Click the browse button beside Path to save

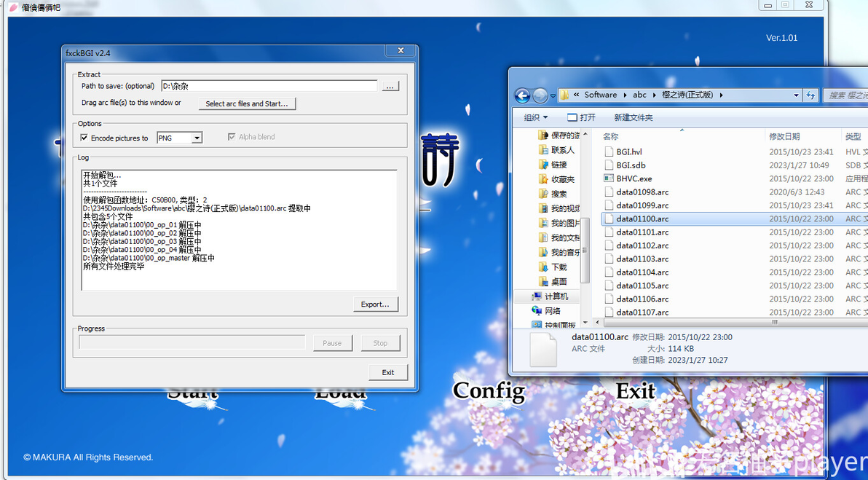390,87
